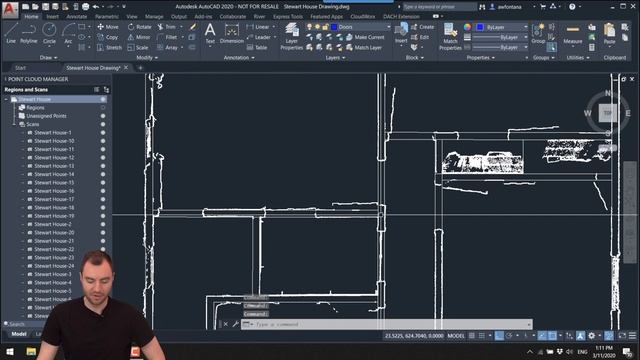Click the ViewCube TOP face
Viewport: 640px width, 360px height.
click(x=607, y=113)
